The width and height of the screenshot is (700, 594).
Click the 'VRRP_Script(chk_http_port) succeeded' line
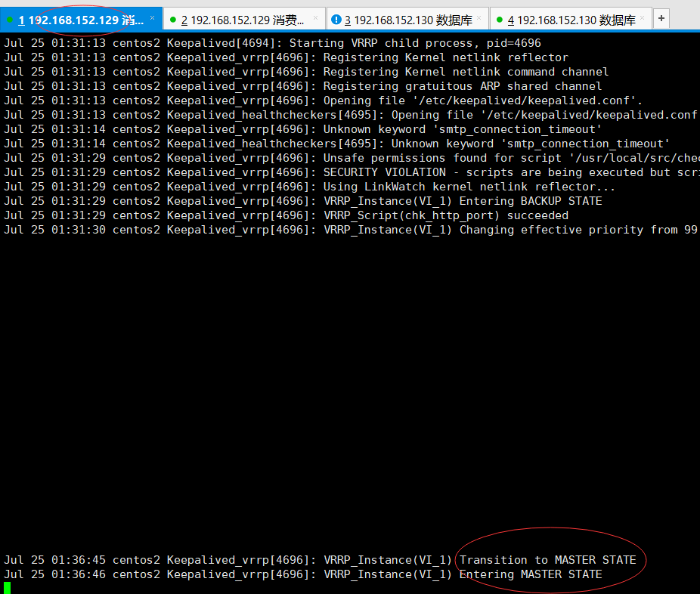[x=287, y=215]
